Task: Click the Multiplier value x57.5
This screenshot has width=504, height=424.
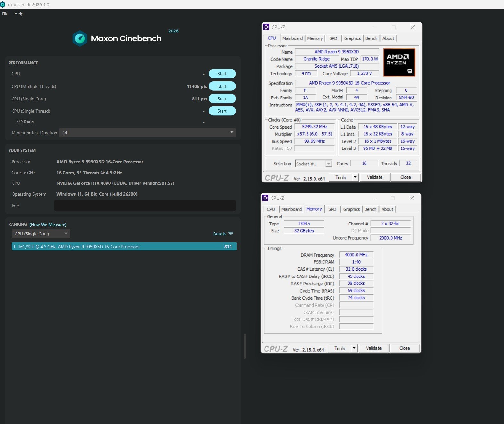Action: (315, 134)
